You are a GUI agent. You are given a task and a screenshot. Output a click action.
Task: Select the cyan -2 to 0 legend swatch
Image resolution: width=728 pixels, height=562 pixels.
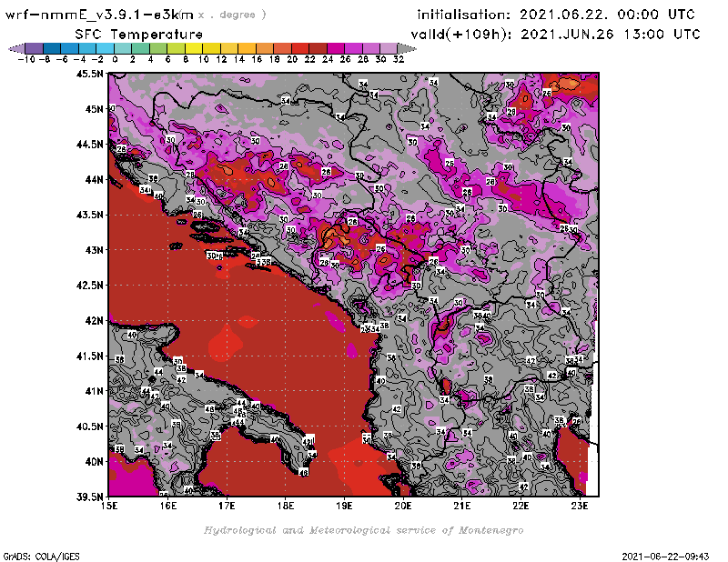pyautogui.click(x=105, y=48)
